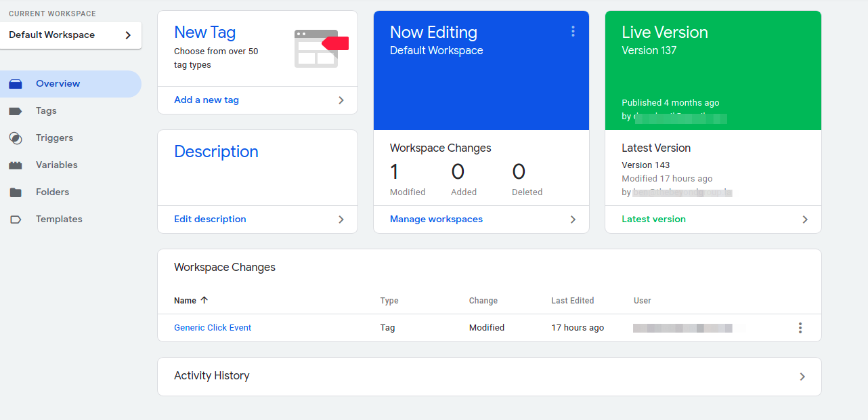The height and width of the screenshot is (420, 868).
Task: Open Now Editing three-dot menu
Action: (573, 31)
